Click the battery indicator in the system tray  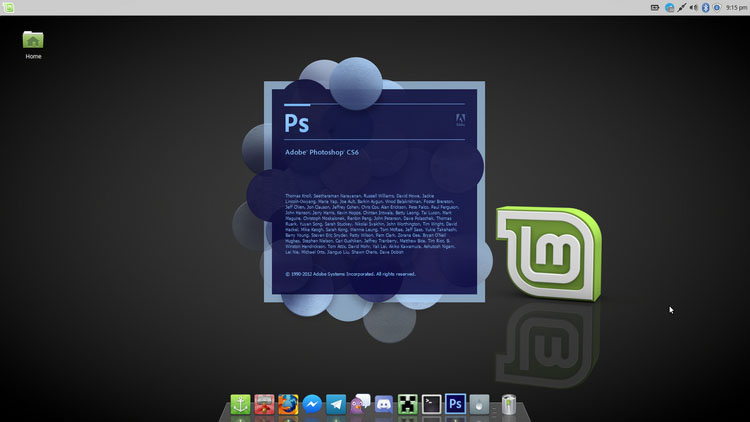[x=655, y=8]
